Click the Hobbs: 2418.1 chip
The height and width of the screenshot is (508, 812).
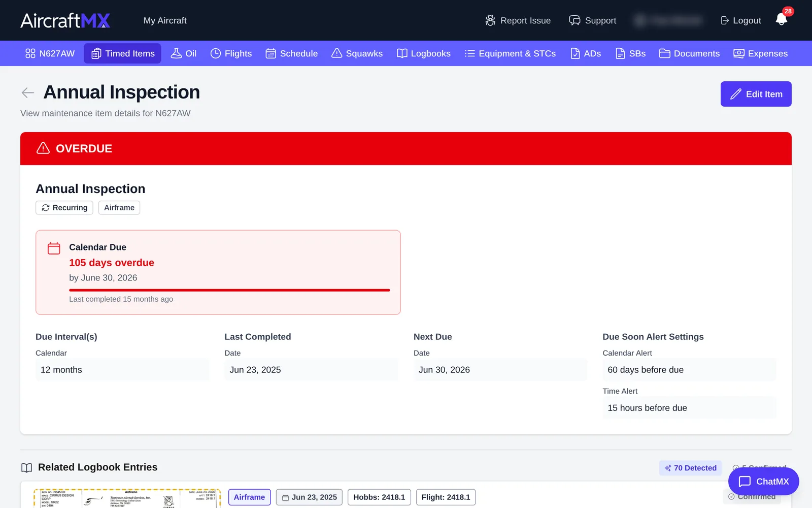click(x=379, y=497)
